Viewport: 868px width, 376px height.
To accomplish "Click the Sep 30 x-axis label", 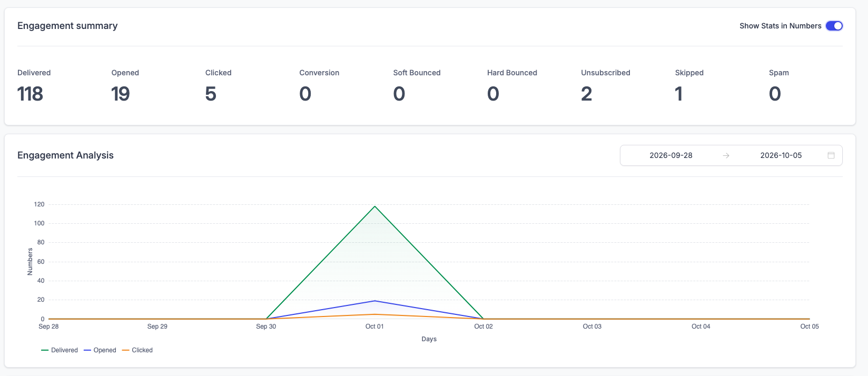I will click(x=266, y=326).
